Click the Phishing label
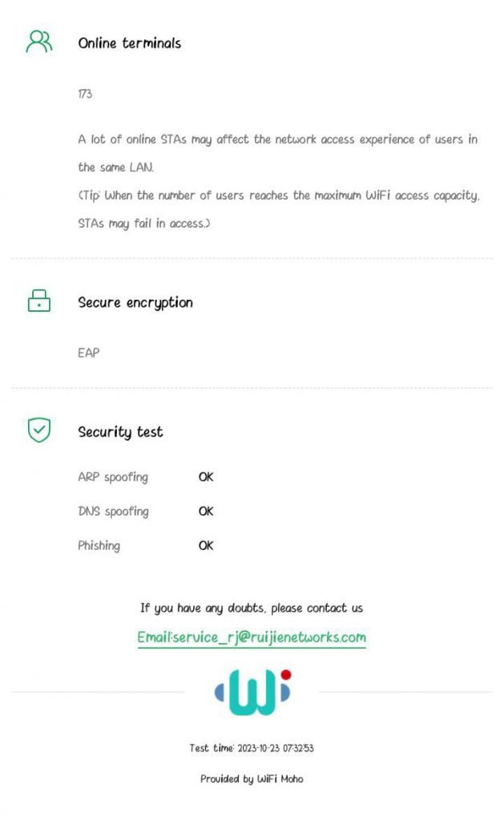This screenshot has width=504, height=821. pyautogui.click(x=99, y=545)
